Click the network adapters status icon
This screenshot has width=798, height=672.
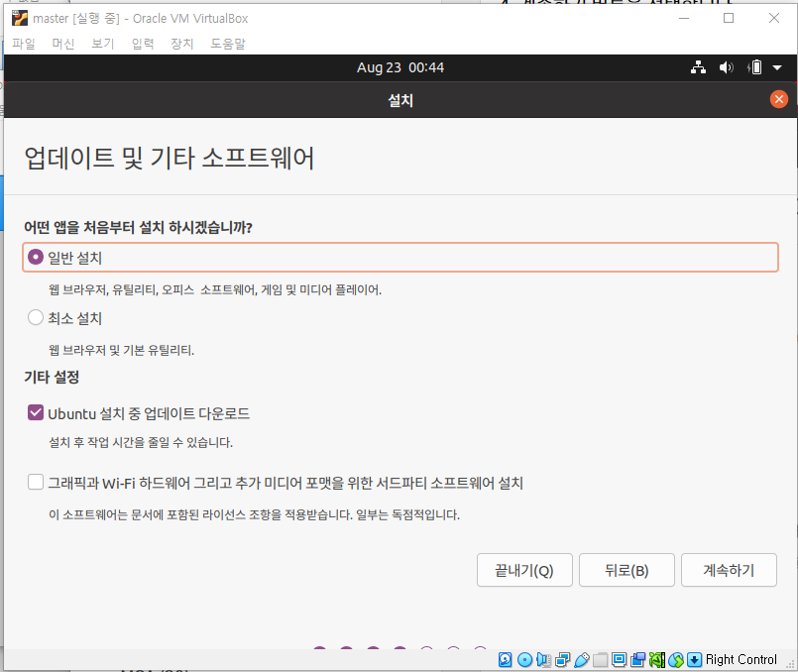(x=562, y=660)
